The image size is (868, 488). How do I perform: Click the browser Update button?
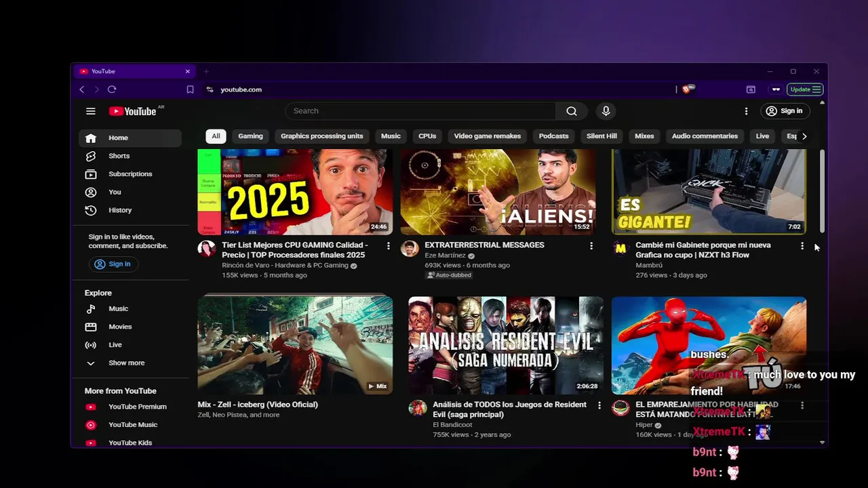click(806, 89)
